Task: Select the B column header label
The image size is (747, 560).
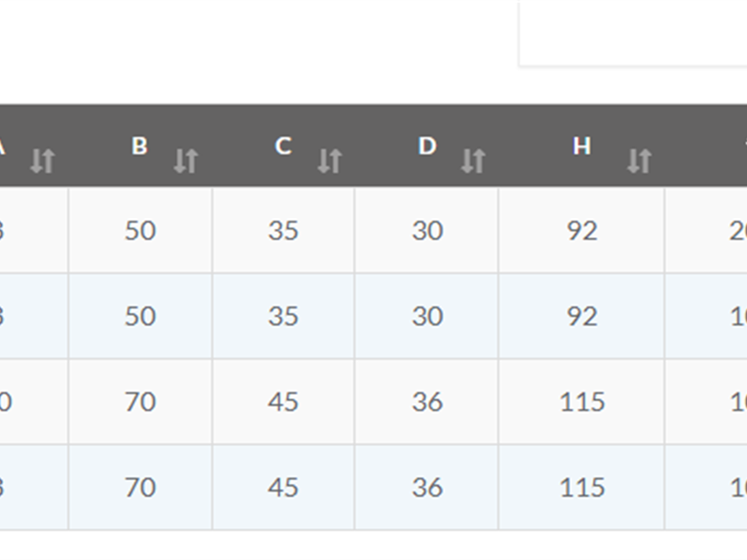Action: pyautogui.click(x=139, y=146)
